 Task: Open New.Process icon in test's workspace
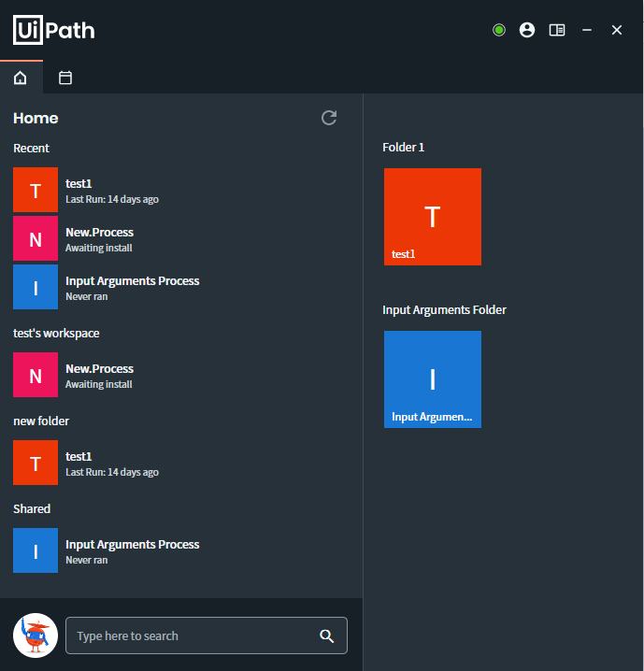coord(36,375)
